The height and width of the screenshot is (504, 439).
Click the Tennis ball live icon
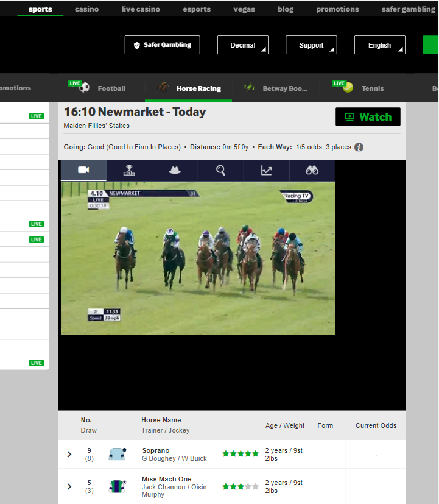[348, 87]
